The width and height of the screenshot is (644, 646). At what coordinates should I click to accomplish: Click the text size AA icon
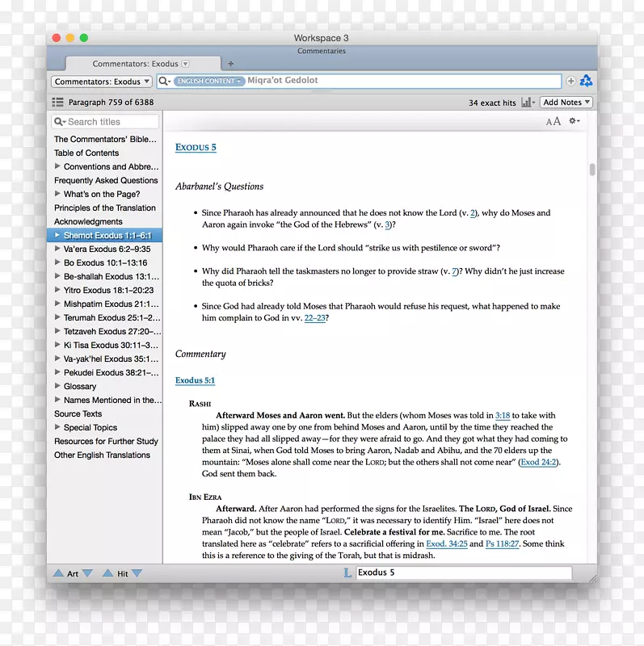pos(553,121)
